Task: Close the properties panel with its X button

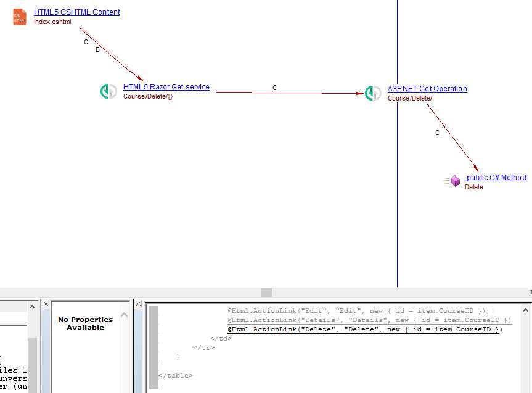Action: click(x=46, y=304)
